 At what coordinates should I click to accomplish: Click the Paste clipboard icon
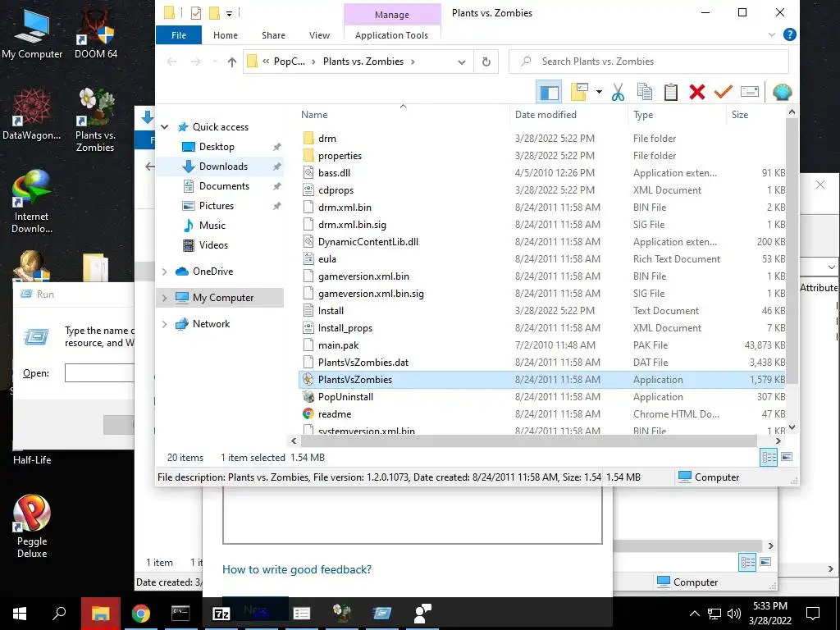tap(671, 92)
